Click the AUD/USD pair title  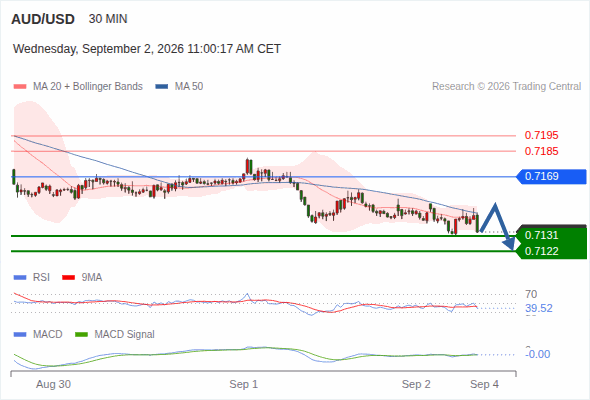[43, 19]
